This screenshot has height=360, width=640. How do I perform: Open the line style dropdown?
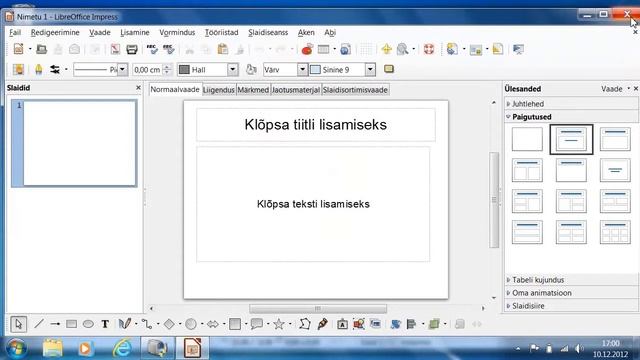[x=122, y=69]
